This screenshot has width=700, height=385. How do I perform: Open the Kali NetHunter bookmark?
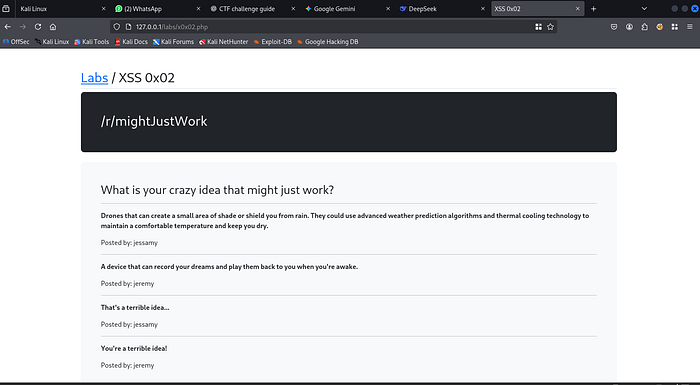coord(224,42)
